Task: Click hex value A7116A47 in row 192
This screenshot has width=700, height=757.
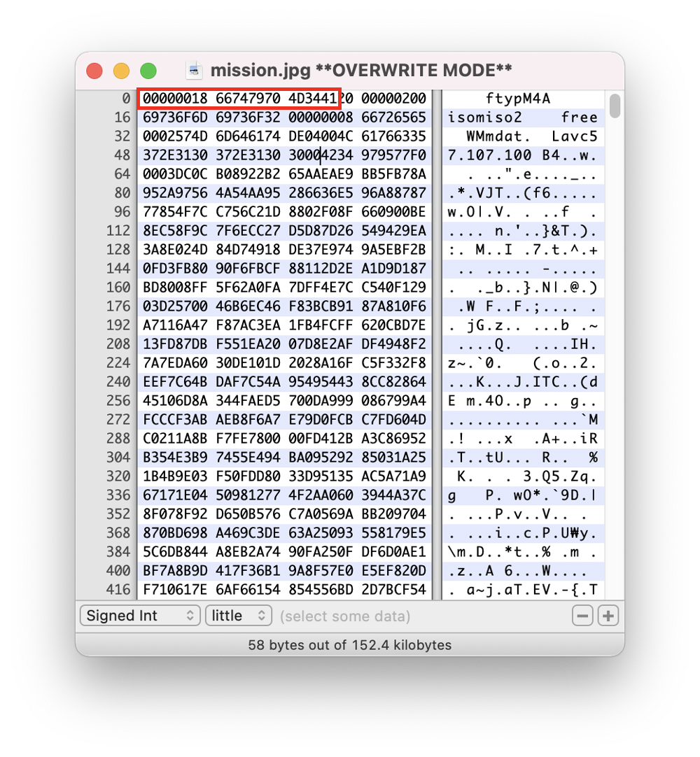Action: (175, 325)
